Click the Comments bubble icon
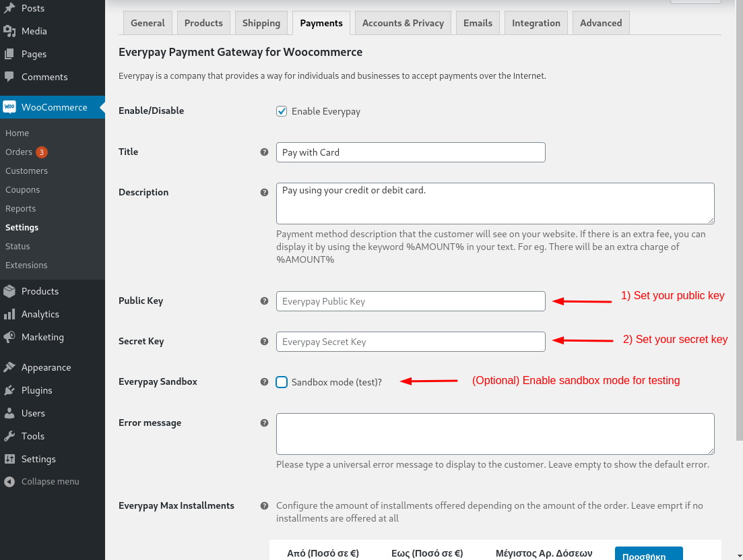 pyautogui.click(x=9, y=77)
